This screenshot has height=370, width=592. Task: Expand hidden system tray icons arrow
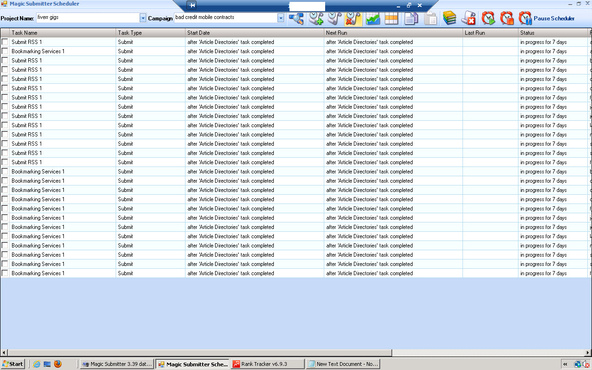565,364
